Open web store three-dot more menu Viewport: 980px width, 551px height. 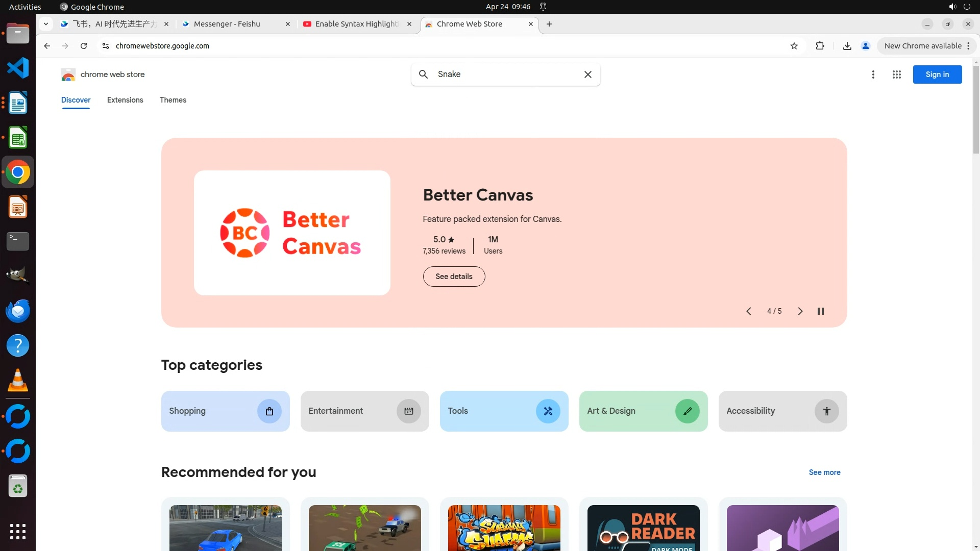point(873,74)
